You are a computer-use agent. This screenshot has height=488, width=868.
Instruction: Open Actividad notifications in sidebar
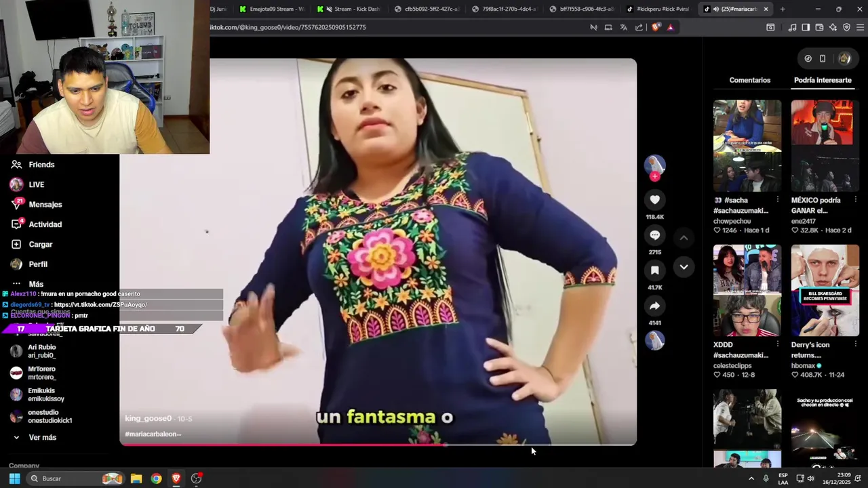point(45,224)
